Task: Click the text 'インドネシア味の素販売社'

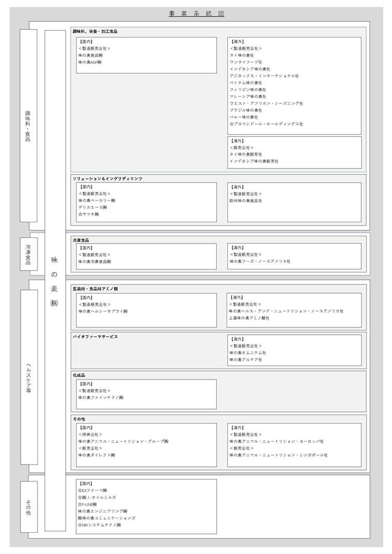Action: click(x=254, y=161)
